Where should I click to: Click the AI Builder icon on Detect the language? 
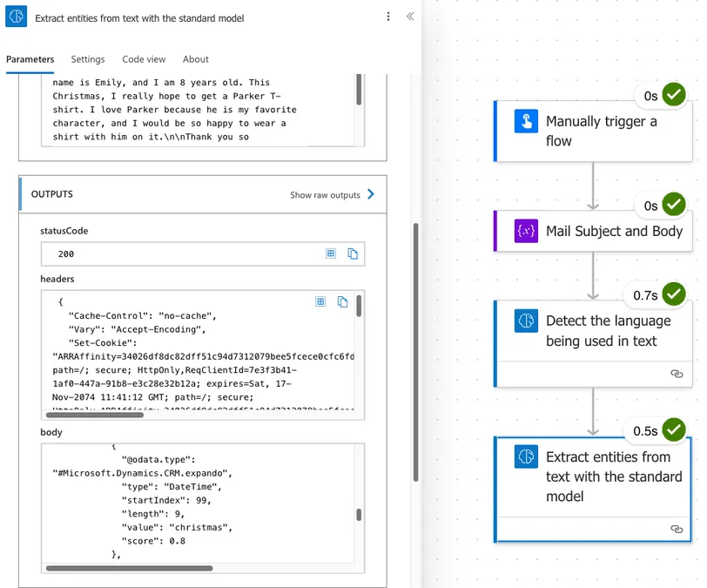click(525, 321)
